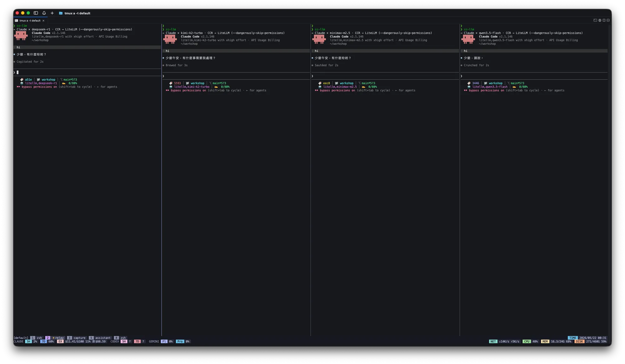Focus the prompt input in qwen3.5-flash pane
Viewport: 625px width, 364px height.
point(534,76)
